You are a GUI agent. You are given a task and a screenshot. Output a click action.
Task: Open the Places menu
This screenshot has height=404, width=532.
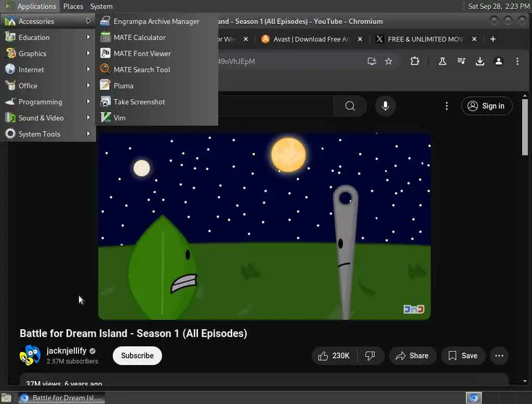tap(73, 6)
